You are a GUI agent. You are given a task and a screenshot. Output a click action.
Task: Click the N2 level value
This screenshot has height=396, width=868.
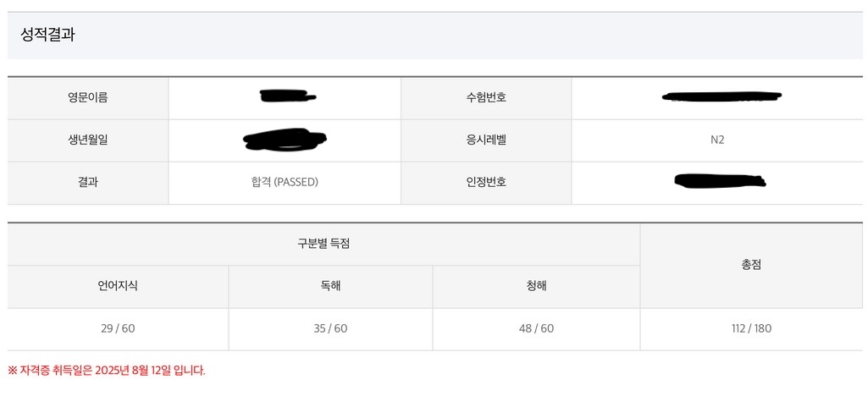point(717,140)
